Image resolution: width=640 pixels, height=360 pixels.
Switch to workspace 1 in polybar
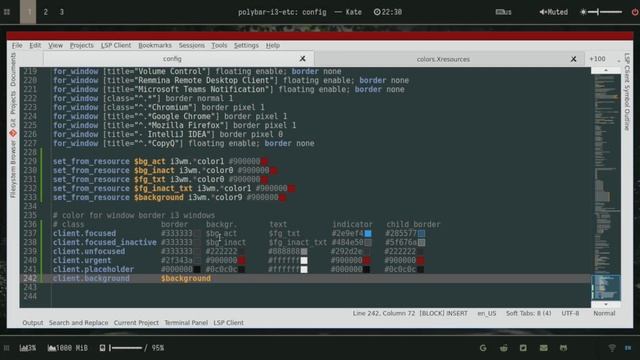[29, 12]
